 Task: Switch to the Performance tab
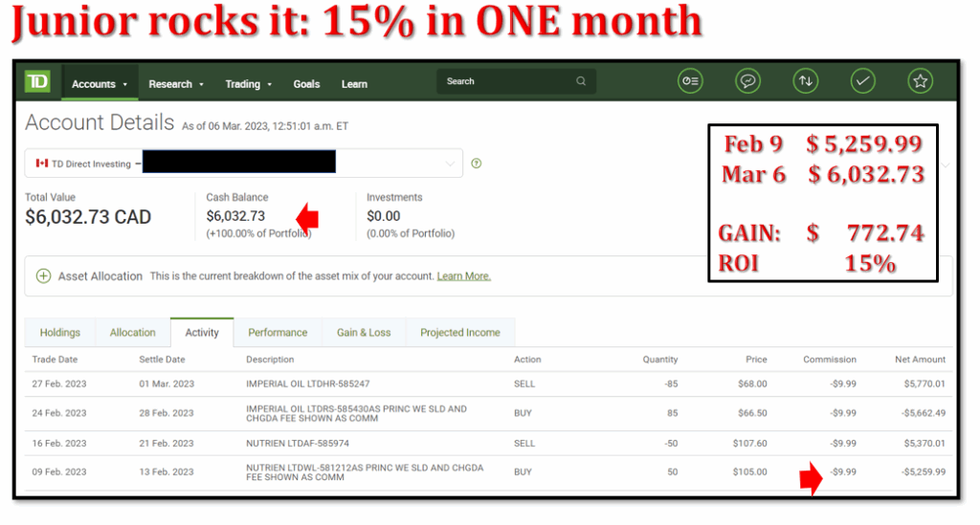278,333
